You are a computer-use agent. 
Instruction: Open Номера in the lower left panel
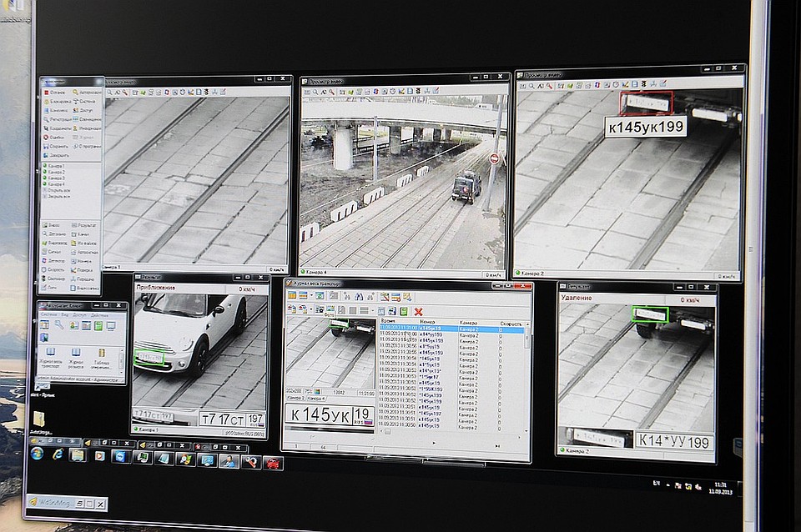click(82, 261)
